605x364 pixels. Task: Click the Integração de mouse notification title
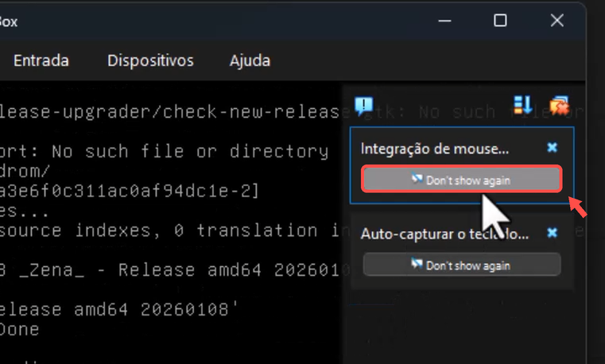(x=434, y=149)
